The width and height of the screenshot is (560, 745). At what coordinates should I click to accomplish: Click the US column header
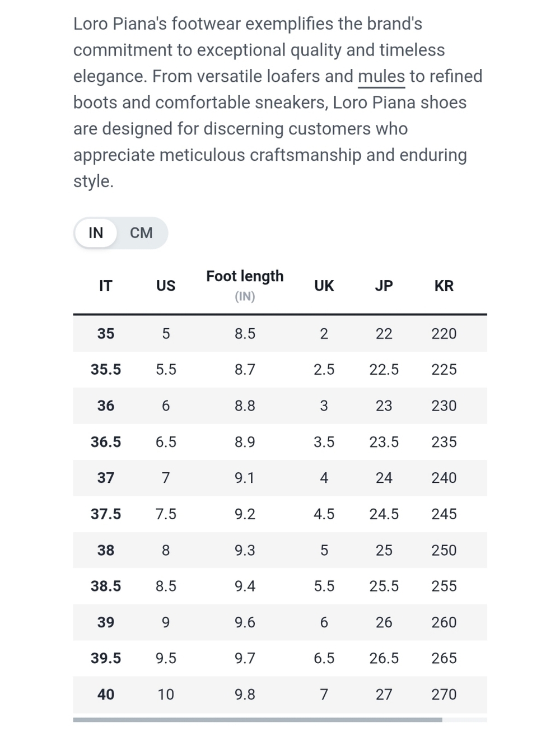click(166, 286)
